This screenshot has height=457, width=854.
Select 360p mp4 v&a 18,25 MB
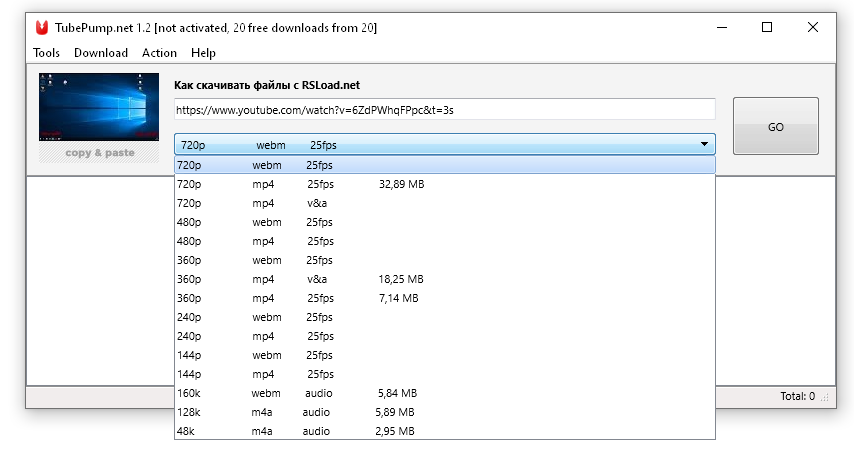point(444,279)
